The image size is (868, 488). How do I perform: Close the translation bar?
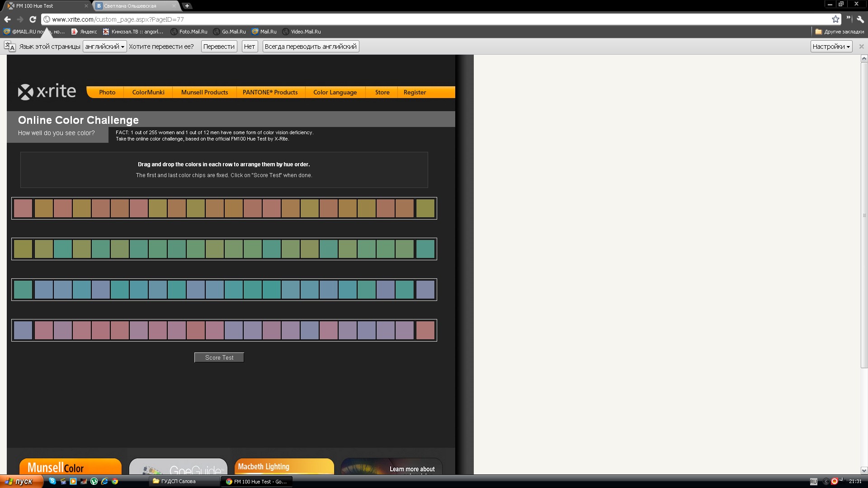pyautogui.click(x=861, y=47)
